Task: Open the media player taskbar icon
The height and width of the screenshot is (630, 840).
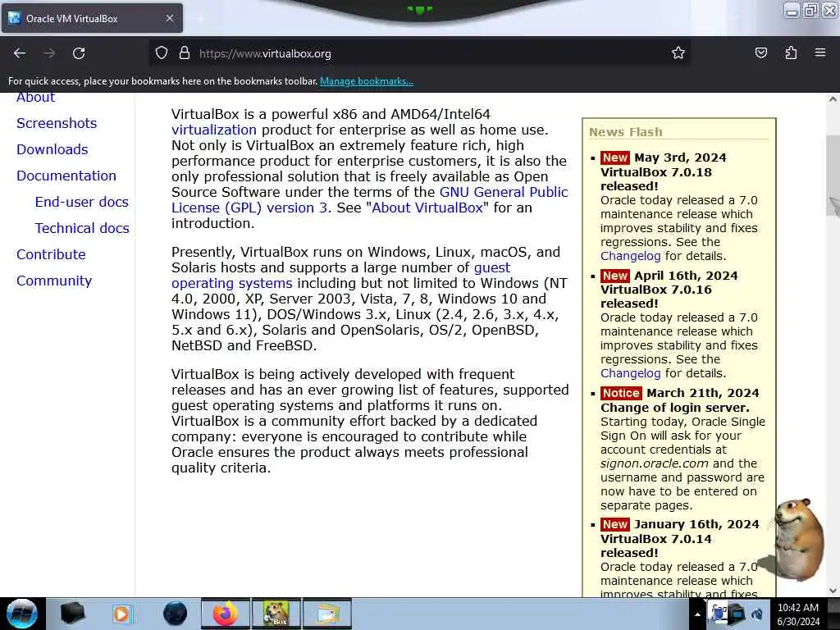Action: point(122,614)
